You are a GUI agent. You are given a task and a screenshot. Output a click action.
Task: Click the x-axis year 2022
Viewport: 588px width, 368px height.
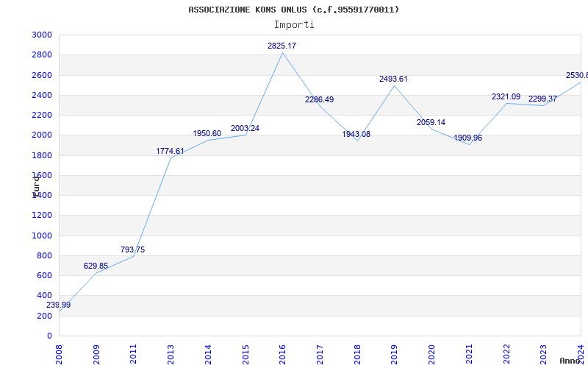(506, 355)
